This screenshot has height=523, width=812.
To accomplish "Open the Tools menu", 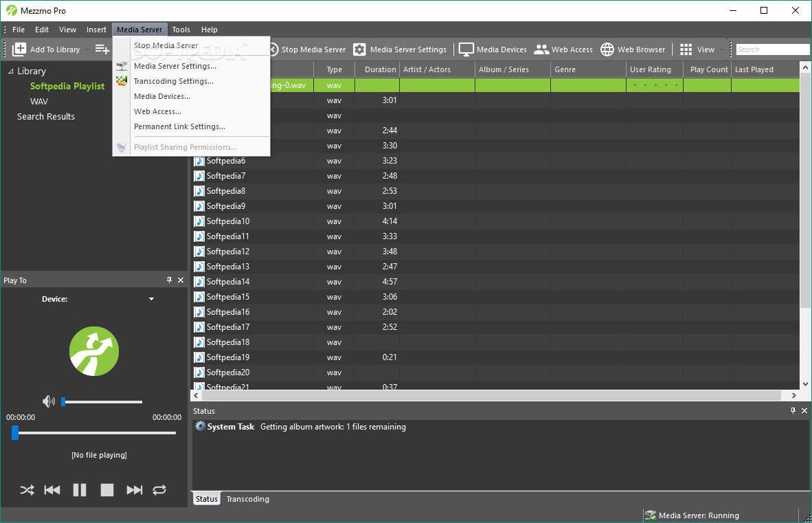I will 181,30.
